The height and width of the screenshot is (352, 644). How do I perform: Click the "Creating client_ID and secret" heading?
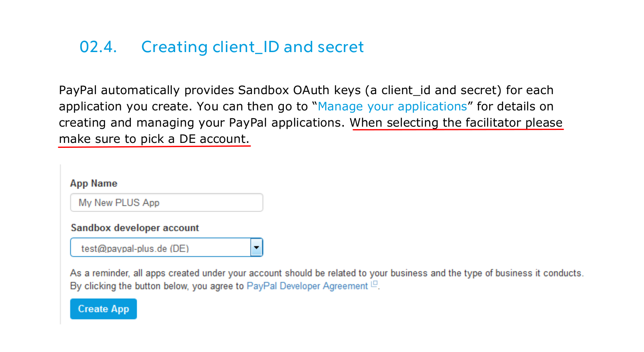(x=252, y=47)
